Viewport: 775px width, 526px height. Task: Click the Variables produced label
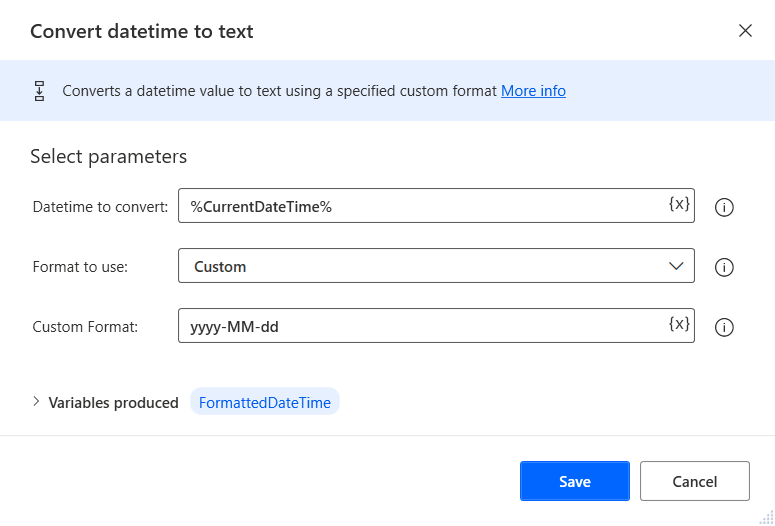113,403
